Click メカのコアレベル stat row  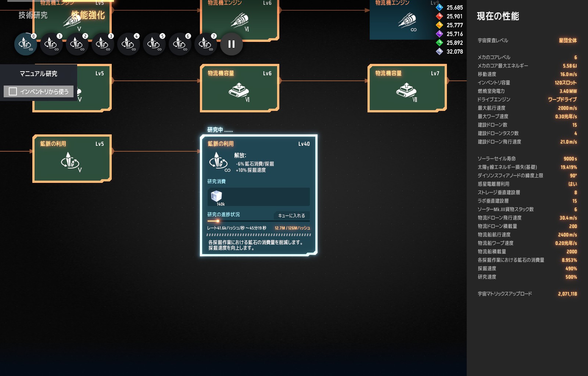tap(527, 57)
